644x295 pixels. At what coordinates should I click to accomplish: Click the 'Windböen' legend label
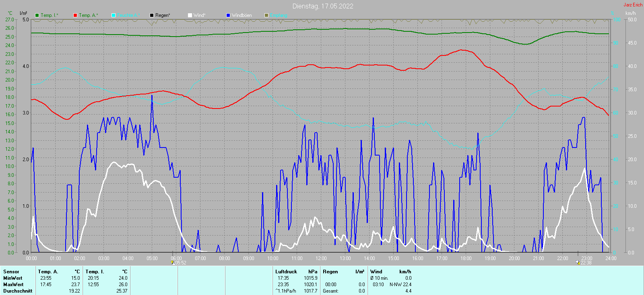tap(242, 15)
